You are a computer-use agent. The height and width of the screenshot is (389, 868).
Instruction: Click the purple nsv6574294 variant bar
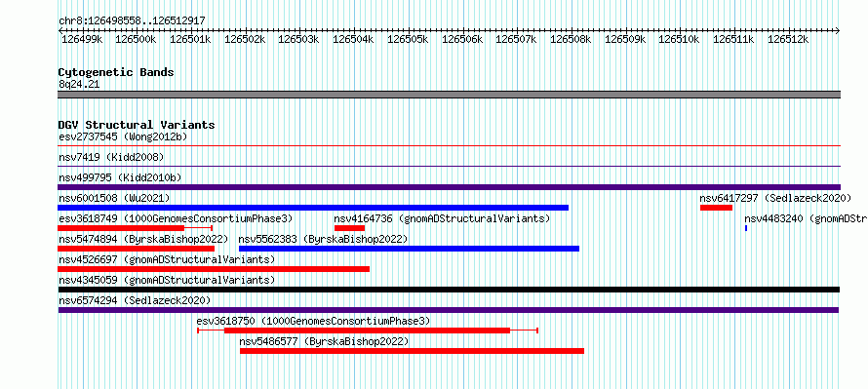click(449, 310)
